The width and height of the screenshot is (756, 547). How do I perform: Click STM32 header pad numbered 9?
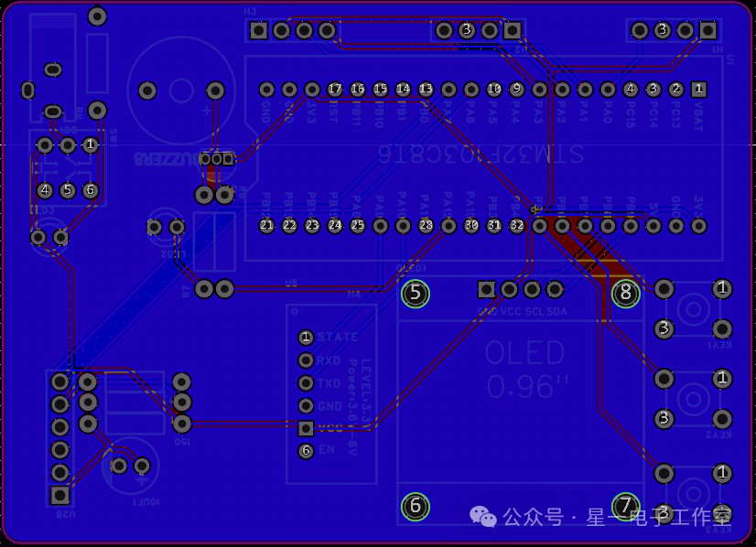point(516,89)
